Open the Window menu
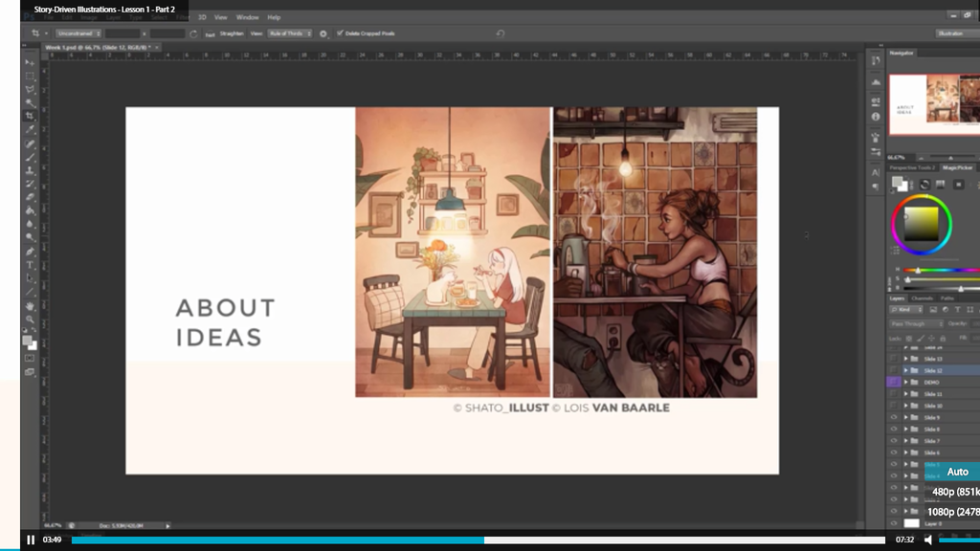 (x=248, y=17)
